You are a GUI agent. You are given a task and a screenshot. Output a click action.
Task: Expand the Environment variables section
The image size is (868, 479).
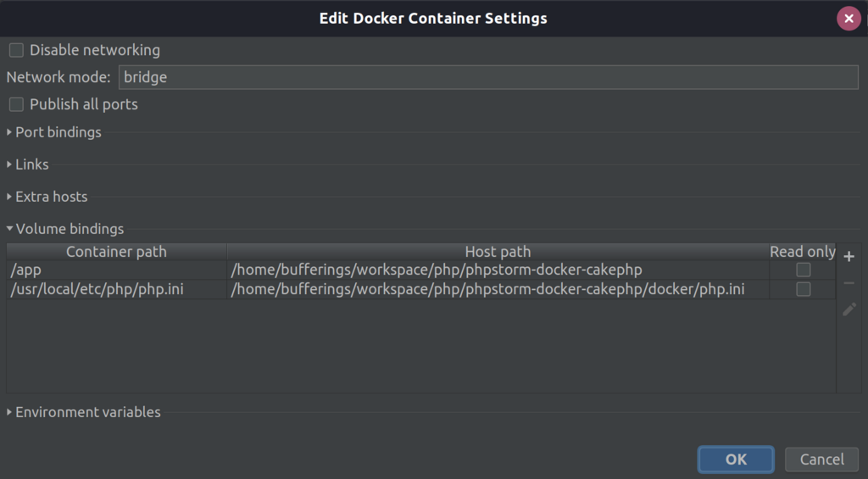[87, 412]
